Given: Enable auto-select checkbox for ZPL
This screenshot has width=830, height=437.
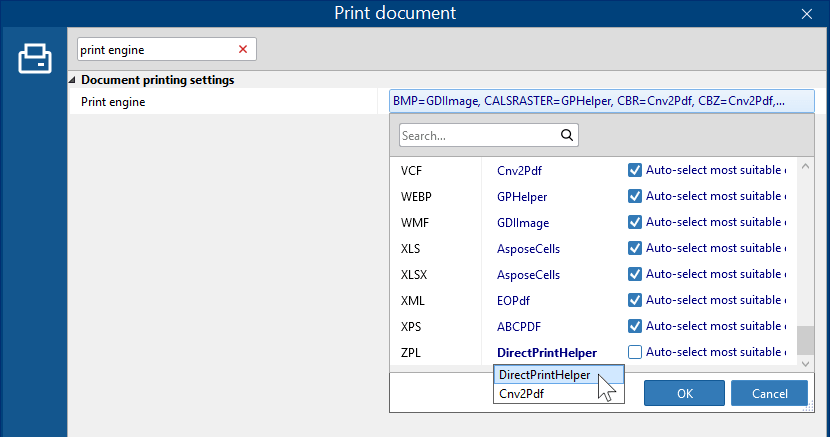Looking at the screenshot, I should click(635, 352).
